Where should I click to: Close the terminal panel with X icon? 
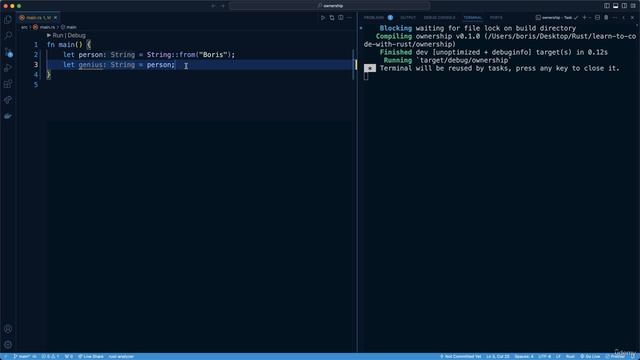pos(632,18)
